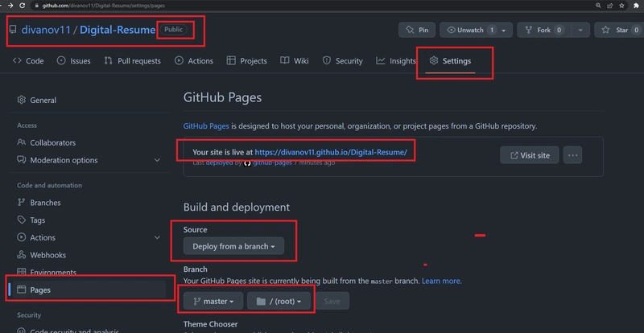Screen dimensions: 644x333
Task: Open the Projects tab
Action: coord(247,61)
